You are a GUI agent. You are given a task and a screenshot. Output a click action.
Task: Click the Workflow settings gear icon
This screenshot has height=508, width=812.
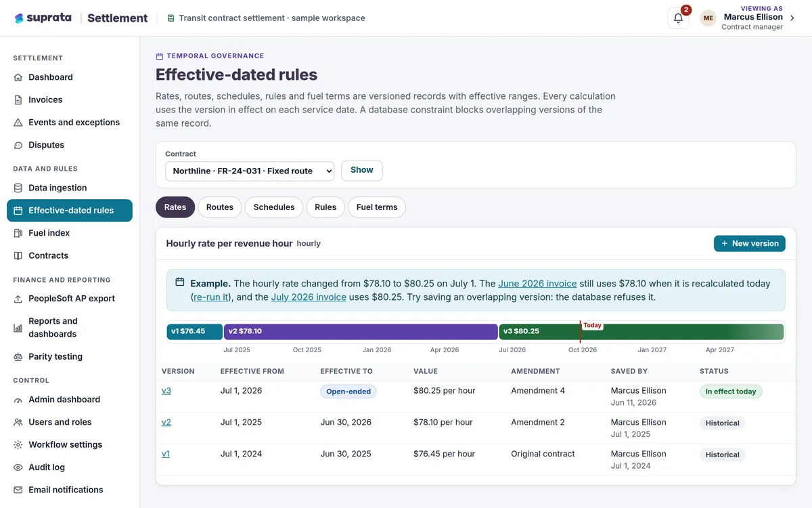pos(18,445)
